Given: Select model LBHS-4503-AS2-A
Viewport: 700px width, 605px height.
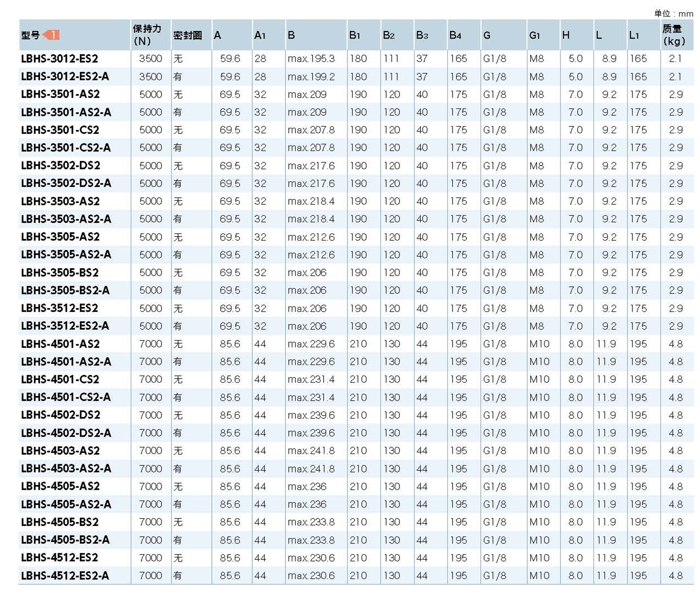Looking at the screenshot, I should coord(66,468).
